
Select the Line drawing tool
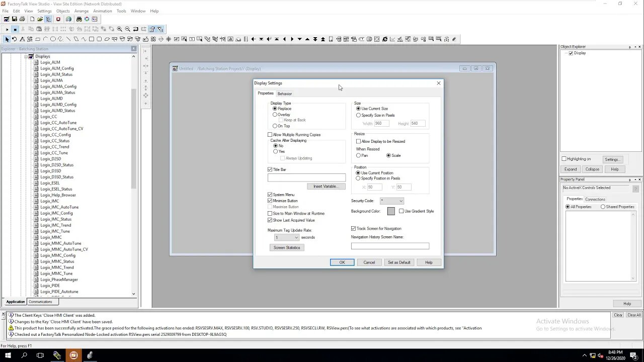coord(68,39)
